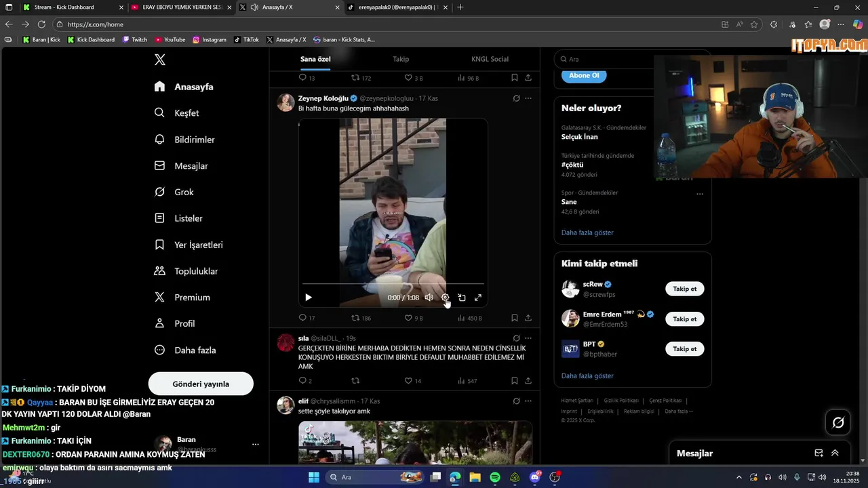Toggle picture-in-picture for video
The width and height of the screenshot is (868, 488).
[462, 298]
